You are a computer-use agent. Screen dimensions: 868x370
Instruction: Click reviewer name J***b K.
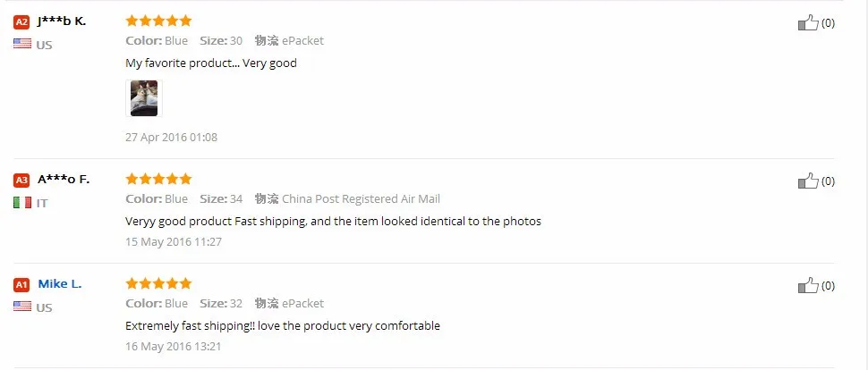click(62, 21)
